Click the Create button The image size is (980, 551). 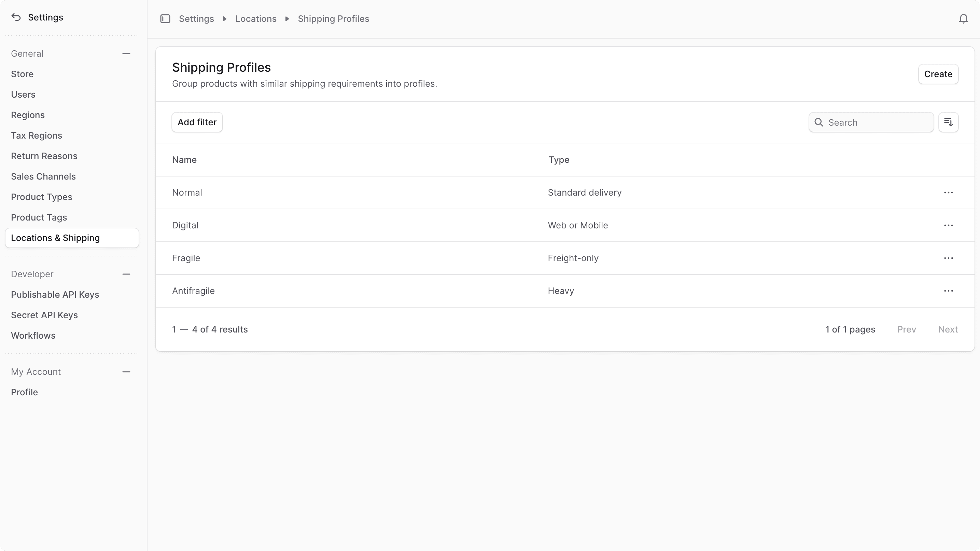[938, 74]
